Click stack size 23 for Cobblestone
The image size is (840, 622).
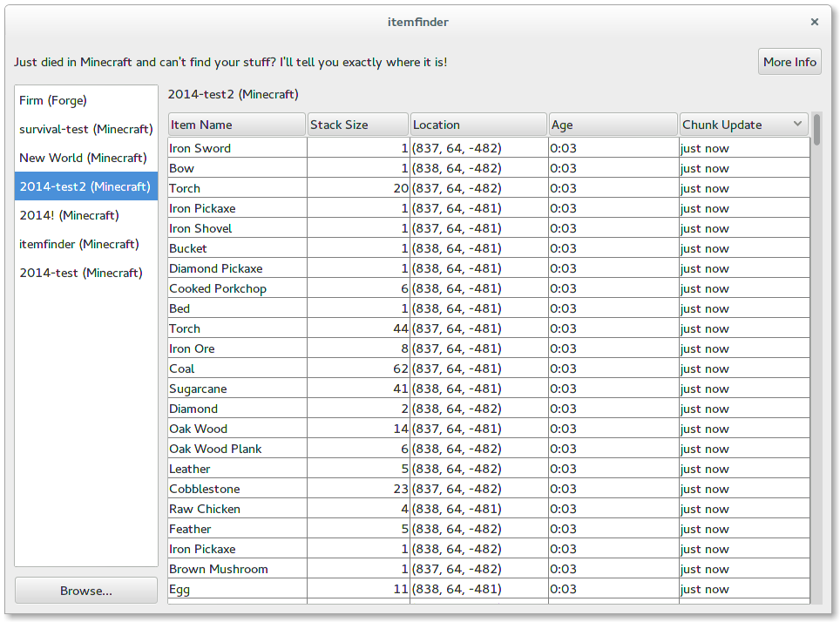point(401,489)
